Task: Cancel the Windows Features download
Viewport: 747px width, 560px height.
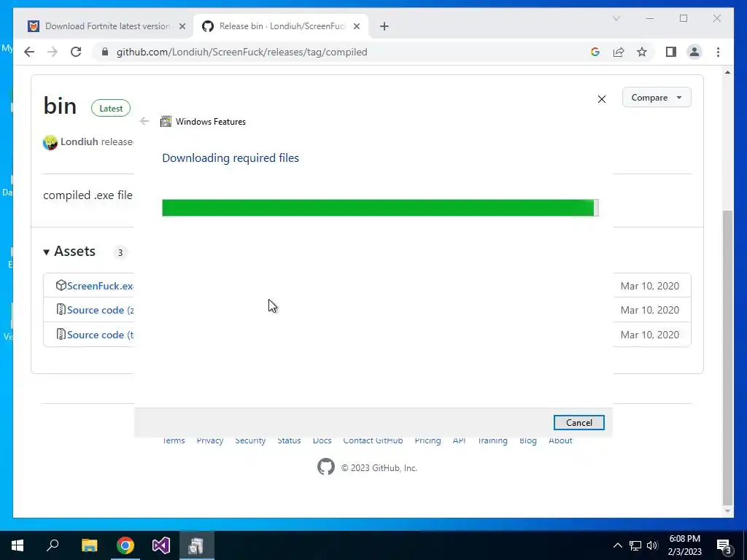Action: tap(578, 422)
